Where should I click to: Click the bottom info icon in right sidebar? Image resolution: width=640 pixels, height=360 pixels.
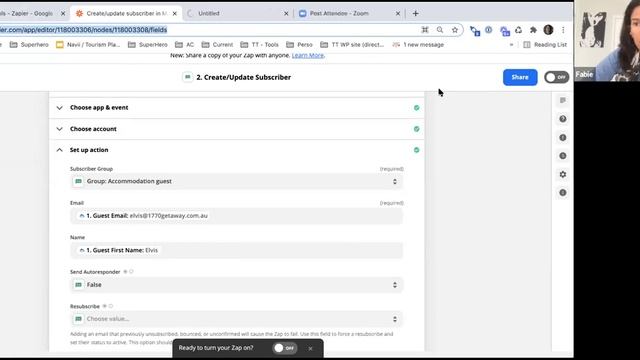click(563, 193)
